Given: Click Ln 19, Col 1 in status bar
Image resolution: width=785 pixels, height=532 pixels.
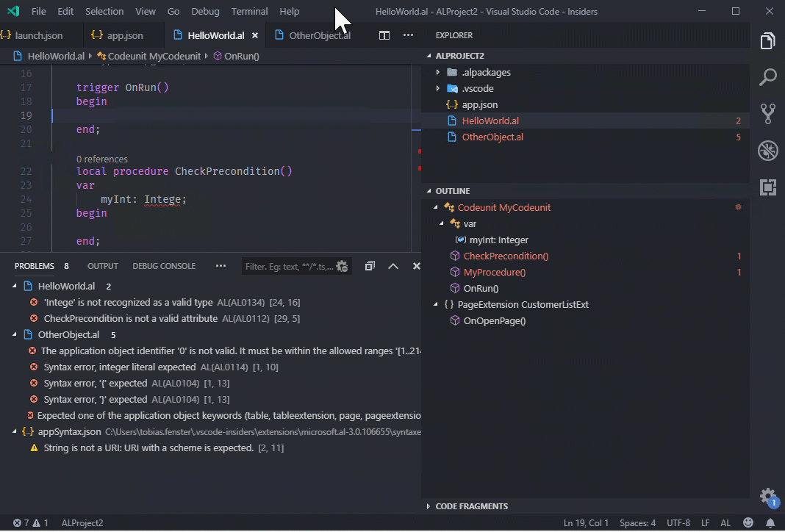Looking at the screenshot, I should 586,523.
